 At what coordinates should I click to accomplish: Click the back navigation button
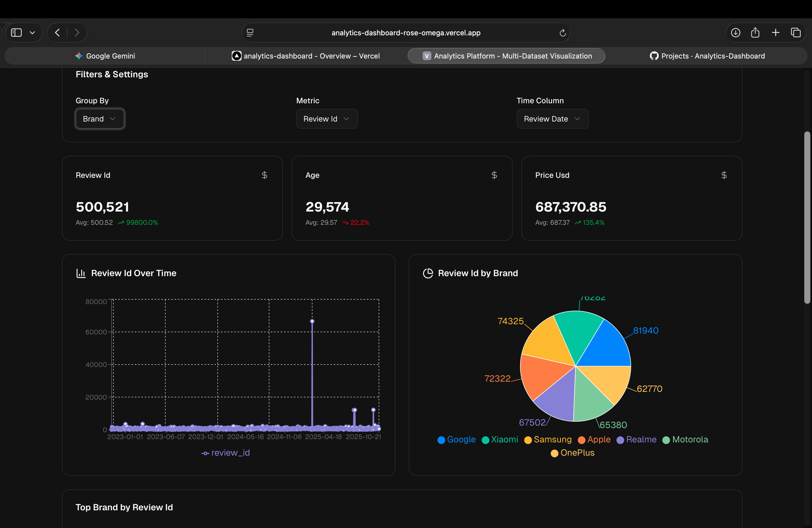[x=57, y=32]
